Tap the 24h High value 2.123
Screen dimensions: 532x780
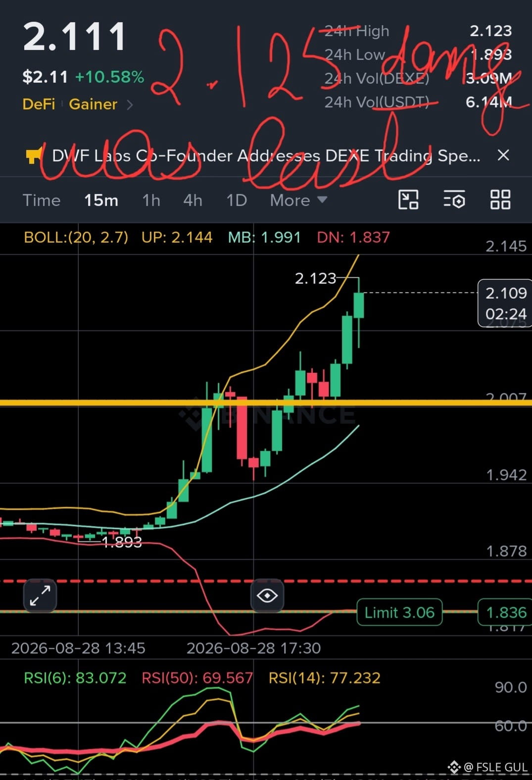pos(490,31)
